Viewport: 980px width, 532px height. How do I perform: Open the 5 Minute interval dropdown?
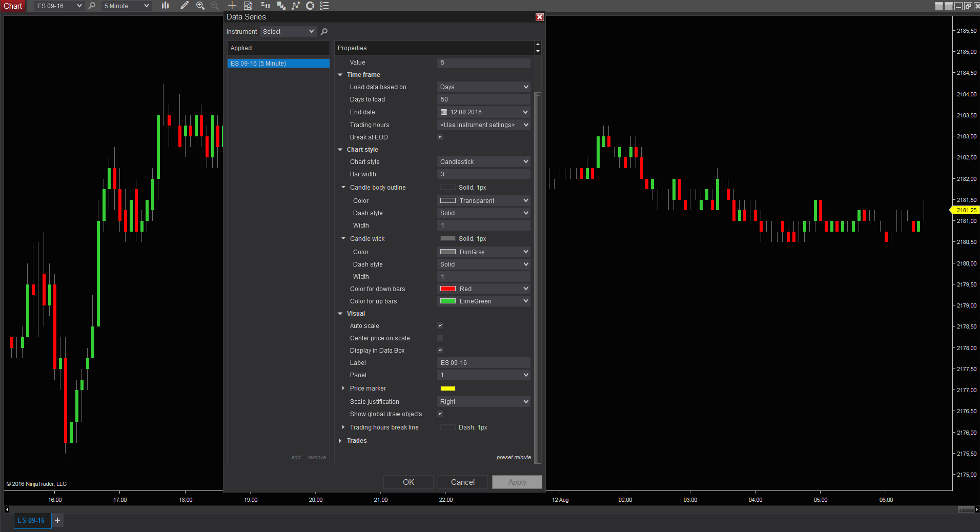pos(126,6)
